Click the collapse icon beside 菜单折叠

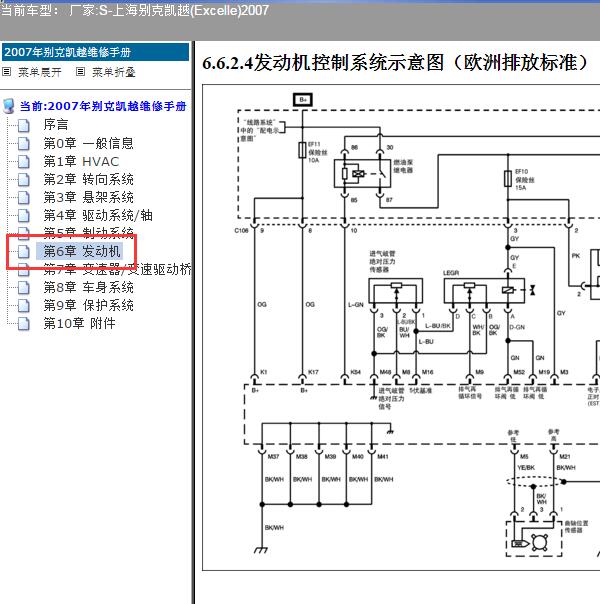point(80,72)
